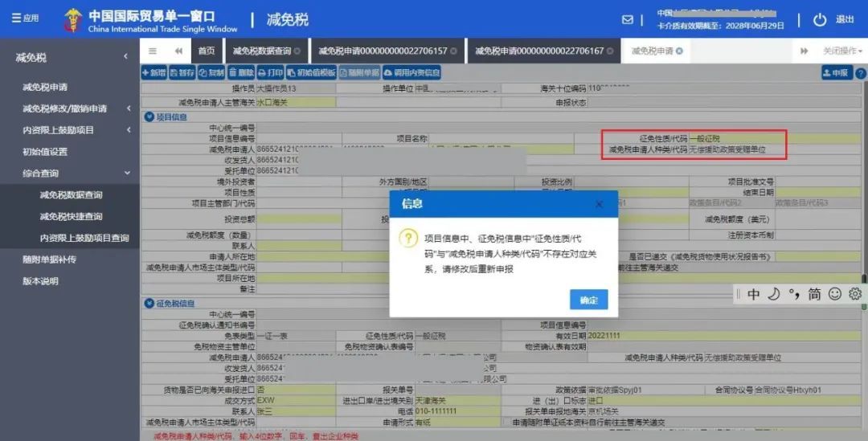Click the 打印 print toolbar button

click(270, 72)
